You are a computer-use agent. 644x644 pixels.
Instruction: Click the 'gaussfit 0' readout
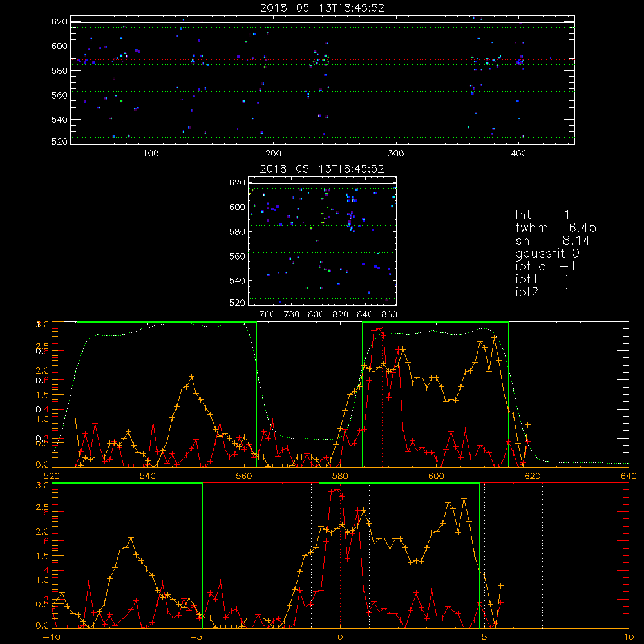547,253
